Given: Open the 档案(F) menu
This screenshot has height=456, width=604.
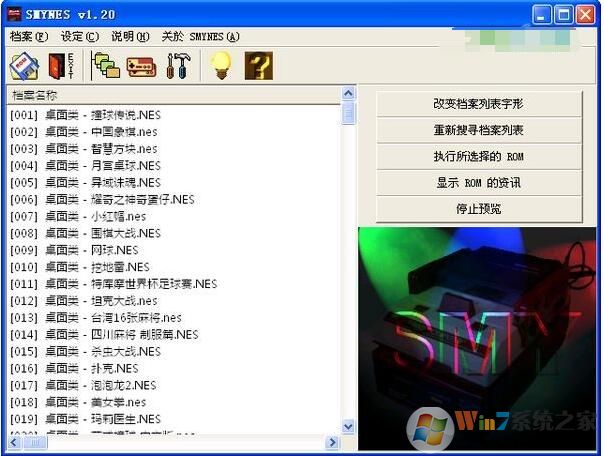Looking at the screenshot, I should pos(29,36).
